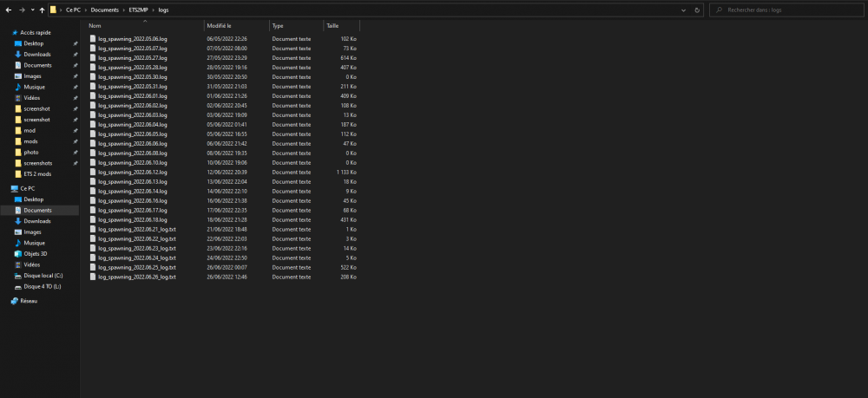Sort files by the Nom column header
868x398 pixels.
pos(95,26)
